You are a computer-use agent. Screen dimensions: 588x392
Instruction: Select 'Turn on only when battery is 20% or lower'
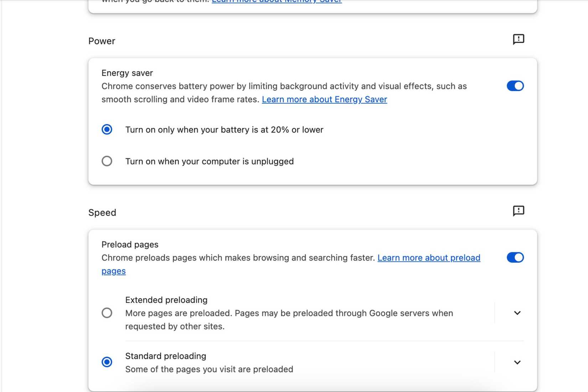pyautogui.click(x=107, y=129)
